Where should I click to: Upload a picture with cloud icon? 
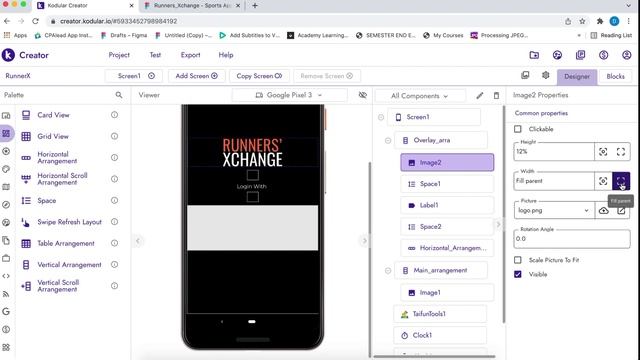click(x=603, y=211)
